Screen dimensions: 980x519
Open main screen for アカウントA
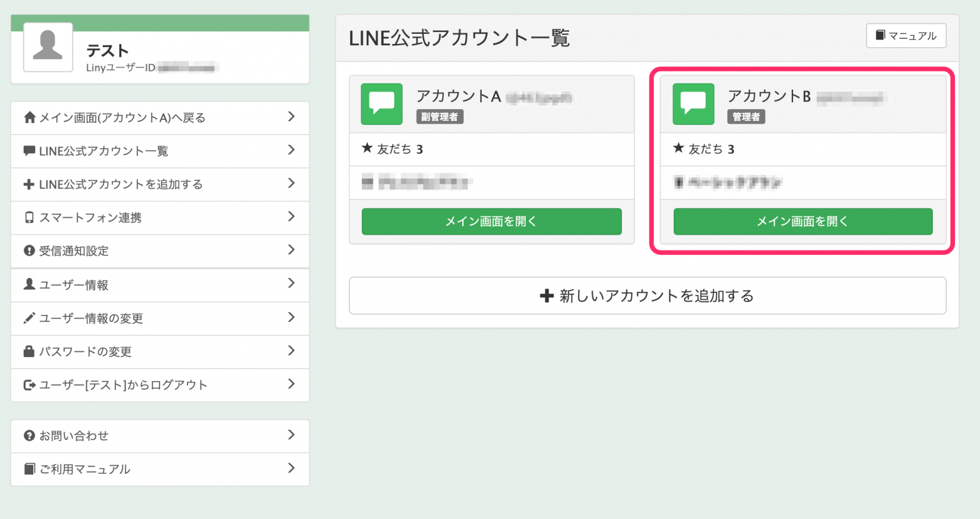[491, 221]
